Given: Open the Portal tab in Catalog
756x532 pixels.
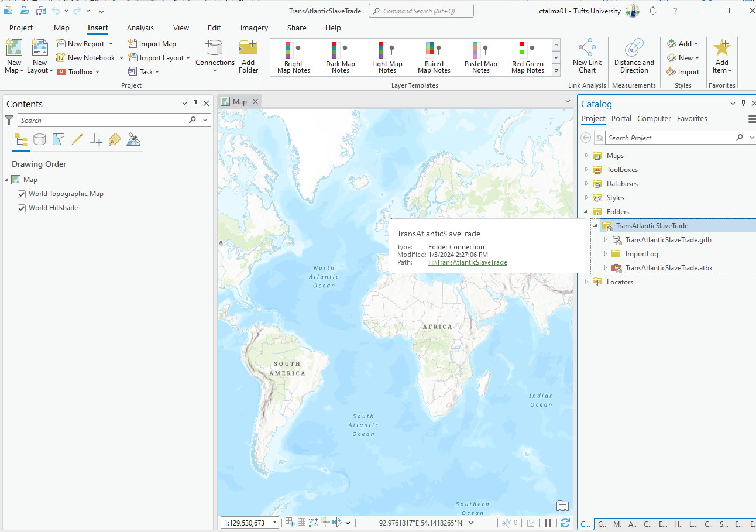Looking at the screenshot, I should 621,118.
